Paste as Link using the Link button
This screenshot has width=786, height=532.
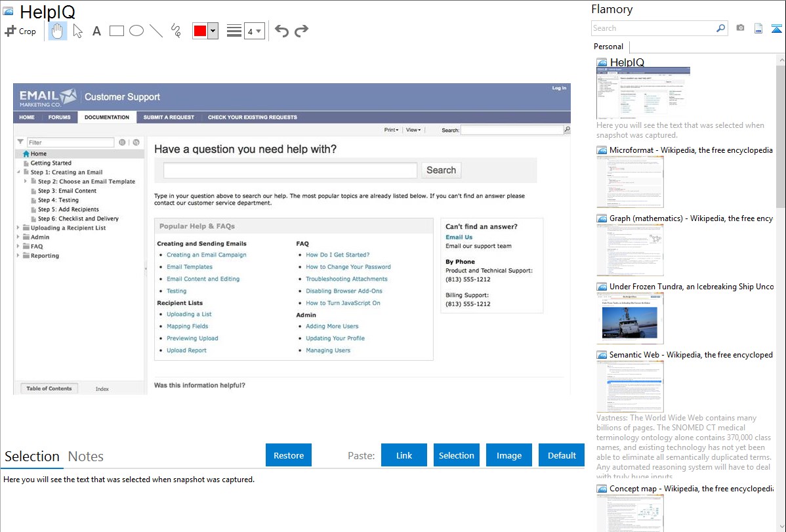click(x=404, y=455)
